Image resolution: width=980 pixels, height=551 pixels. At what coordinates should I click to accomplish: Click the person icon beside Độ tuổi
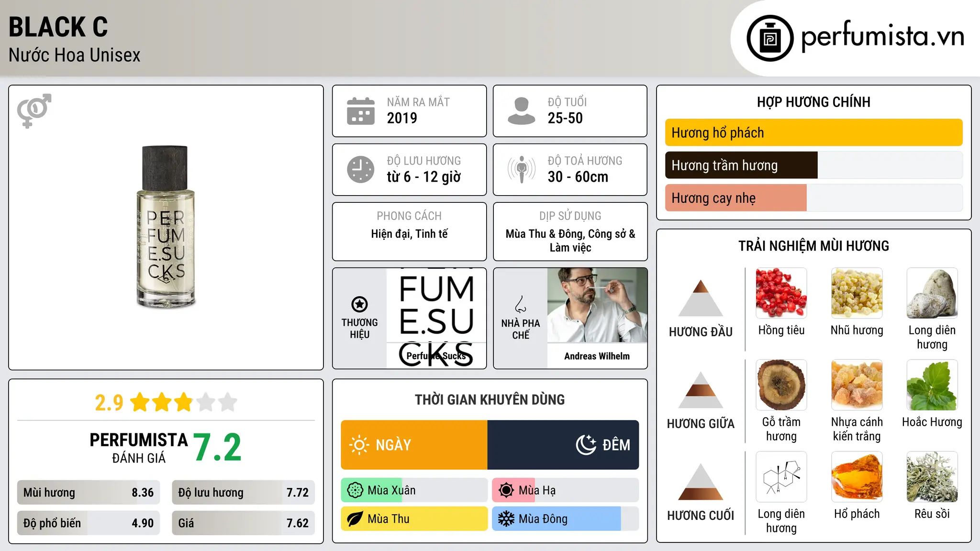(521, 111)
